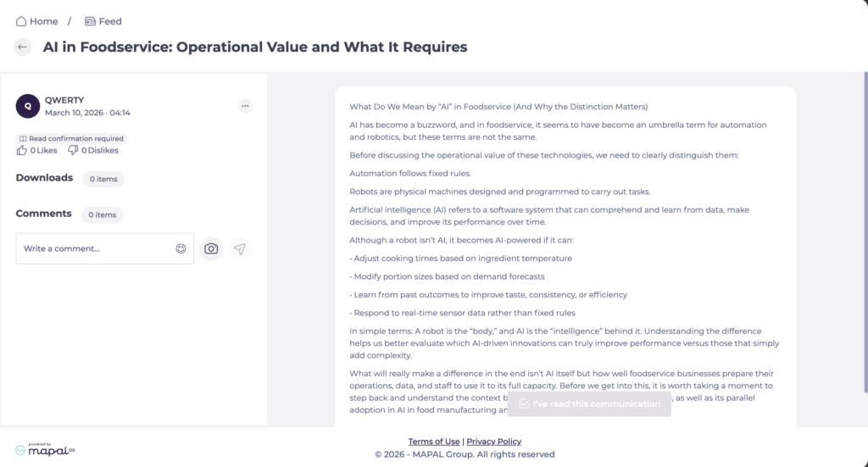Click the Home icon in breadcrumb
The image size is (868, 467).
pyautogui.click(x=21, y=21)
